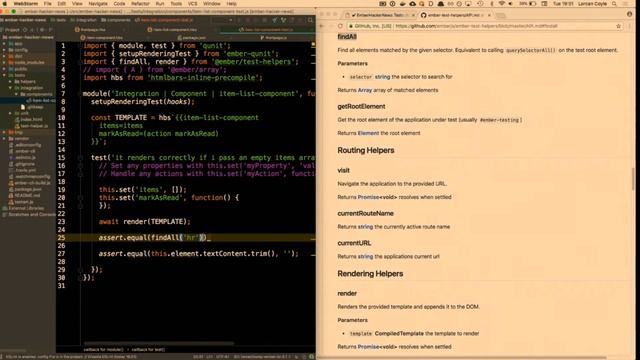Switch to item-component.hbs editor tab

point(102,38)
